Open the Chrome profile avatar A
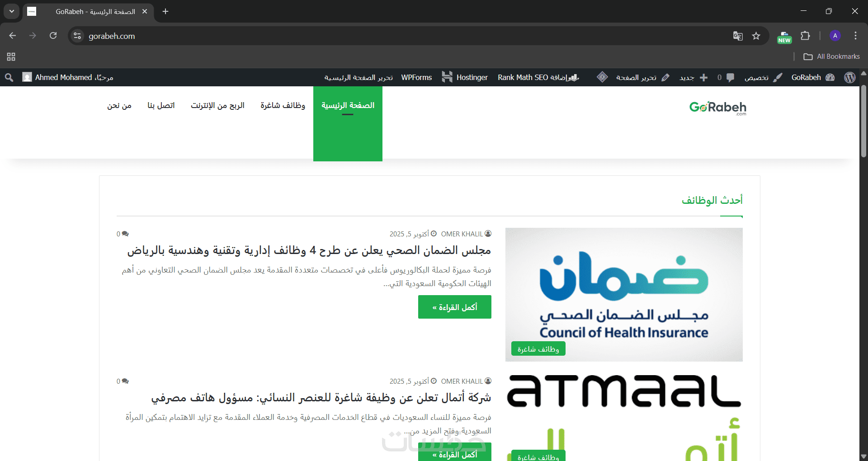 pos(835,36)
